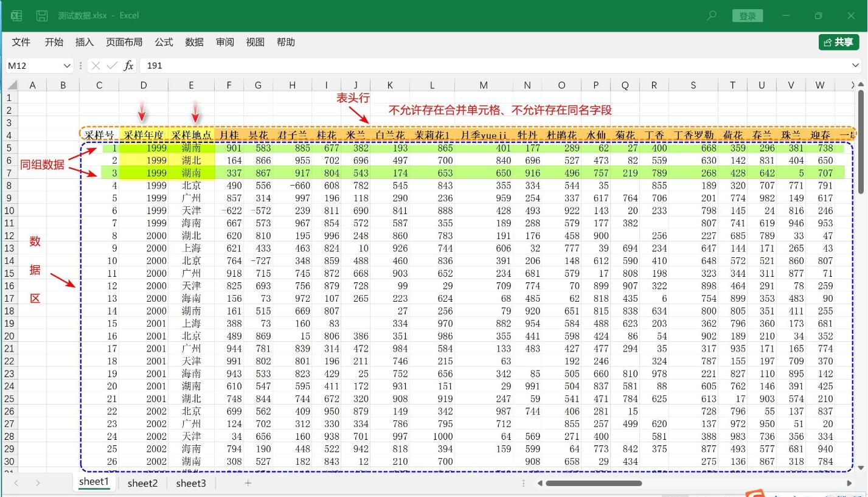Viewport: 868px width, 497px height.
Task: Click the select-all corner triangle
Action: pyautogui.click(x=12, y=86)
